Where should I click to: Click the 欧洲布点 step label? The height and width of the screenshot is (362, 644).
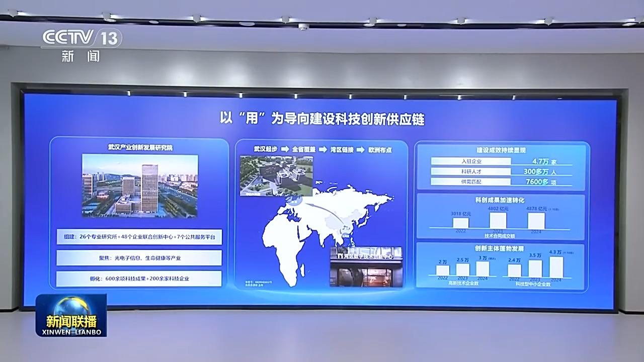pos(380,150)
